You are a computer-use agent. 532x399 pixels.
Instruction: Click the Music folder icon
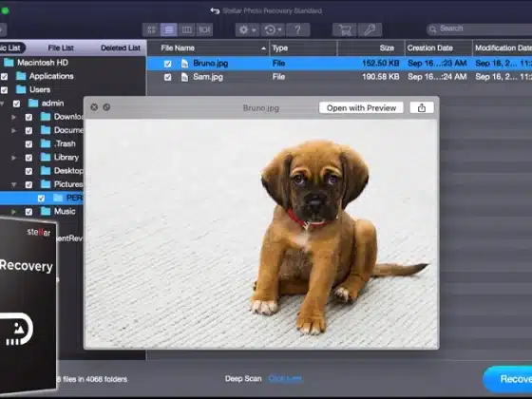tap(46, 212)
